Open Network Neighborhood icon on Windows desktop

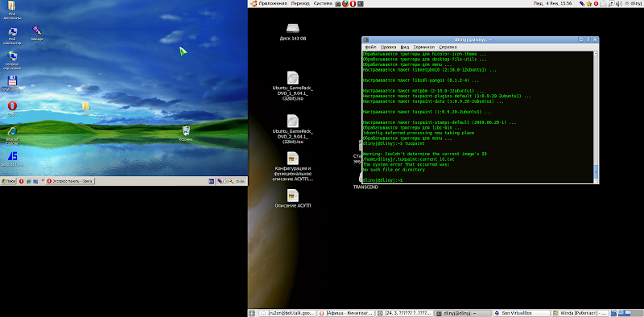(x=12, y=60)
